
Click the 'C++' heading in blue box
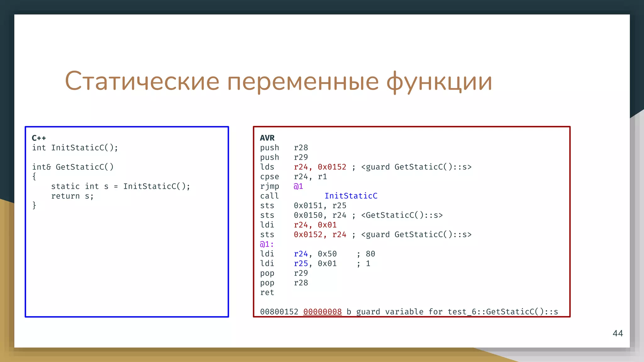[x=39, y=138]
